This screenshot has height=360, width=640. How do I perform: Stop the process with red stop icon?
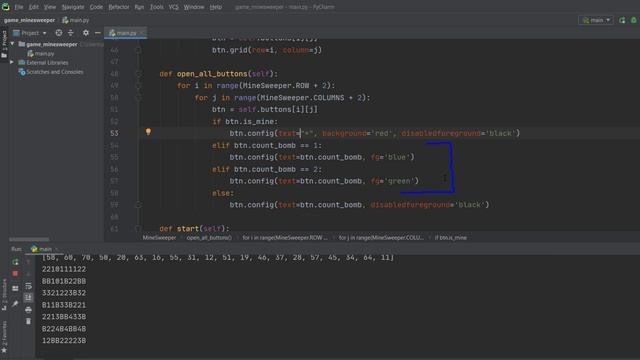(x=15, y=273)
